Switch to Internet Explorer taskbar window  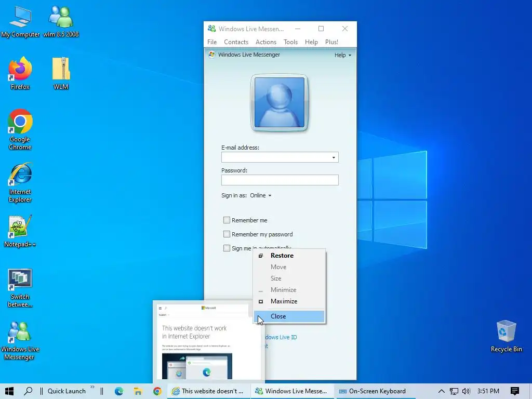[x=208, y=391]
